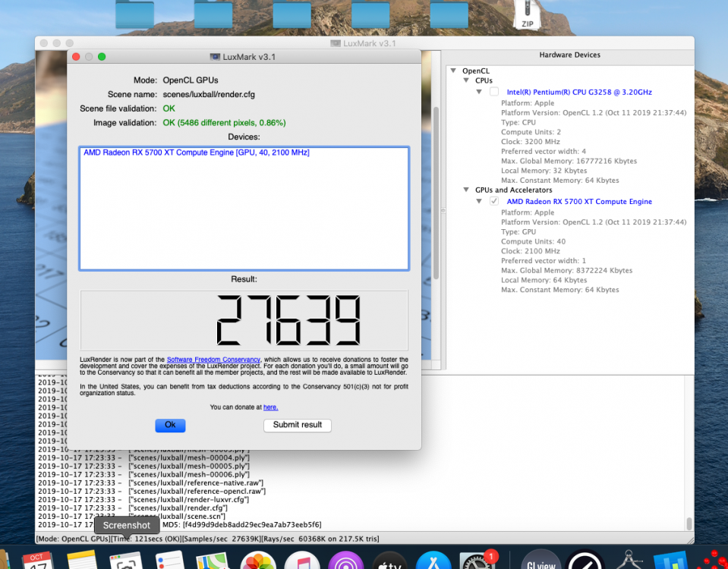Collapse the OpenCL tree node
The image size is (728, 569).
tap(453, 71)
